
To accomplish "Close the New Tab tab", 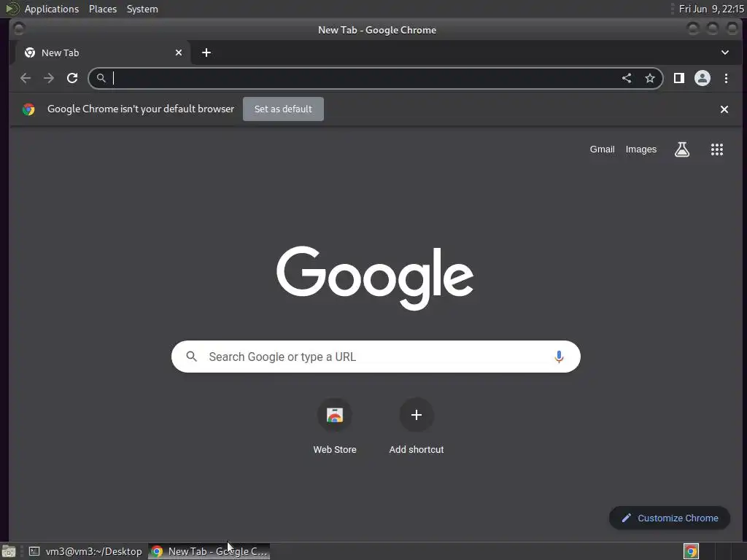I will (179, 52).
